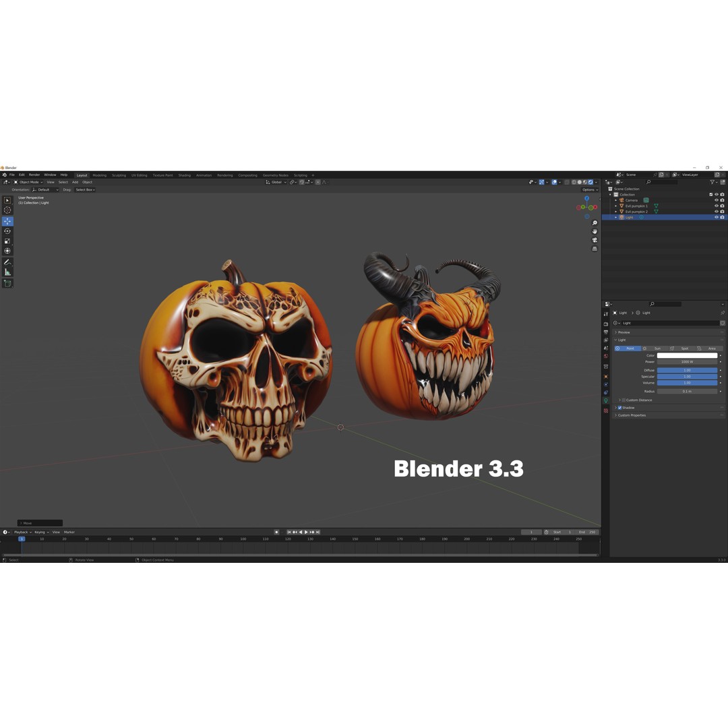Screen dimensions: 728x728
Task: Select the Move tool
Action: 7,222
